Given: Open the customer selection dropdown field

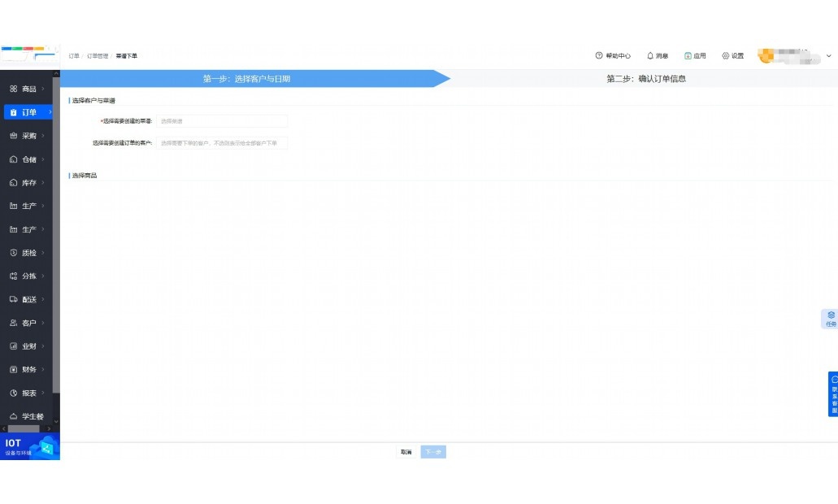Looking at the screenshot, I should 221,143.
